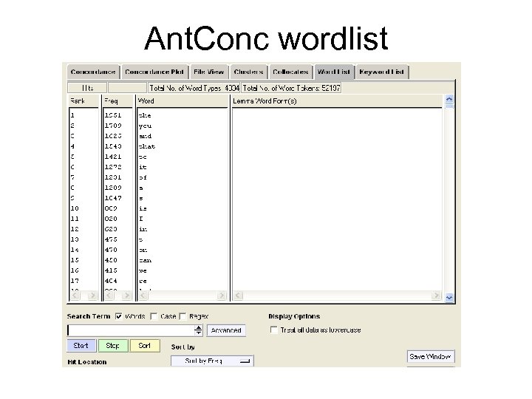Click Freq column left scroll arrow
This screenshot has height=399, width=532.
click(x=109, y=296)
